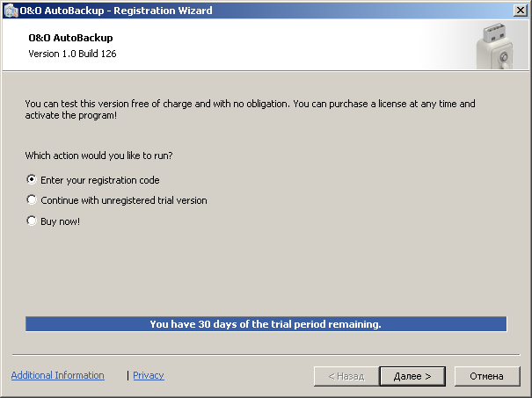
Task: Click the separator bar before Privacy
Action: [128, 375]
